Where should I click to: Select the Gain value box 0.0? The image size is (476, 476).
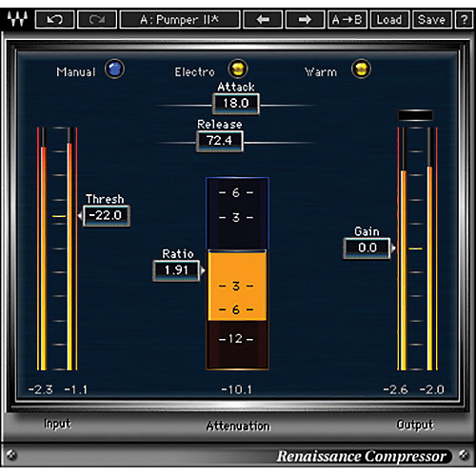(x=367, y=248)
